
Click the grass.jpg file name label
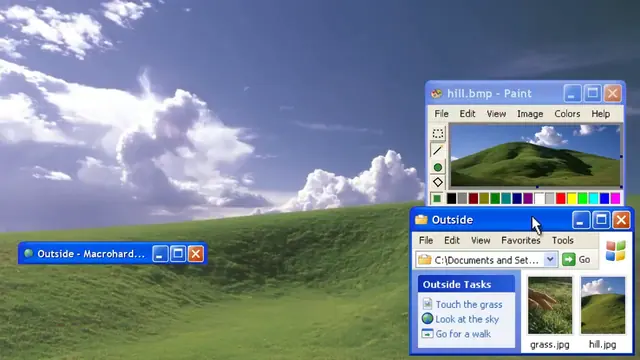[550, 345]
